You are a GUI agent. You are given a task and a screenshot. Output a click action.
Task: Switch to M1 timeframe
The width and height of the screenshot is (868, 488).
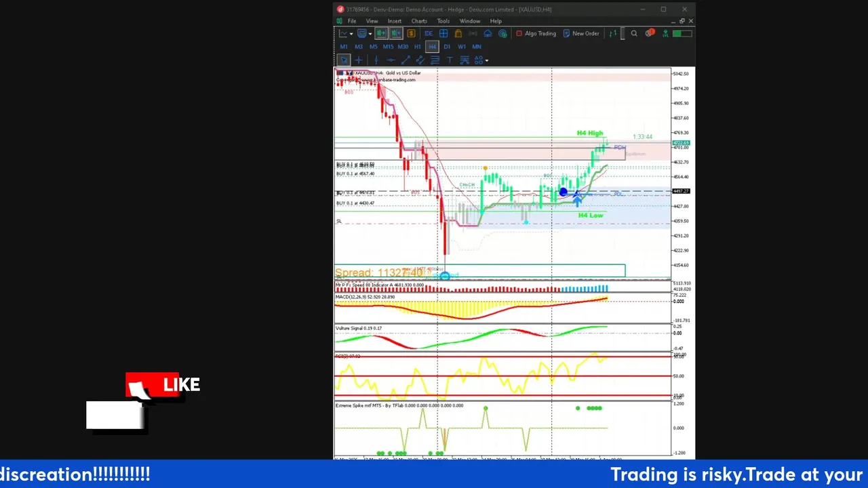[344, 47]
